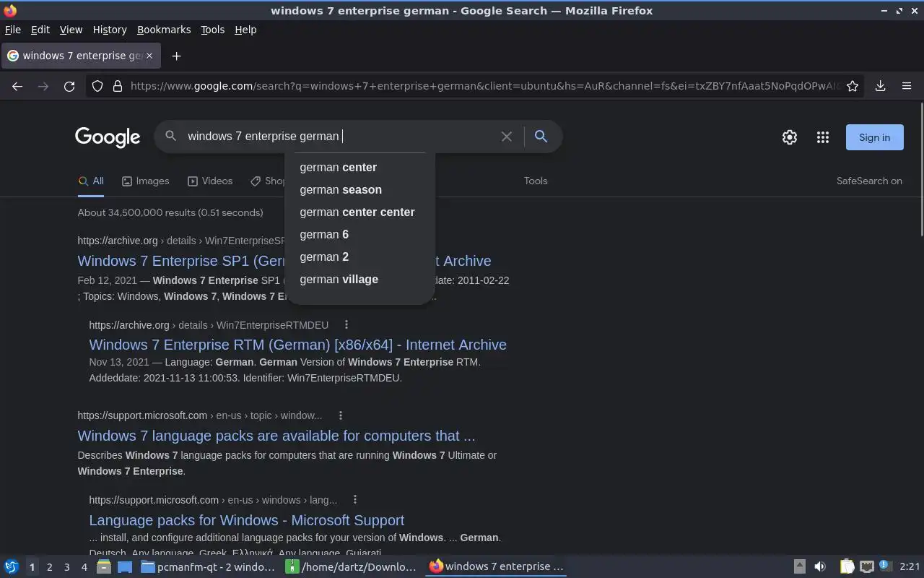
Task: Switch to the /home/dartz/Downloads taskbar window
Action: [x=352, y=567]
